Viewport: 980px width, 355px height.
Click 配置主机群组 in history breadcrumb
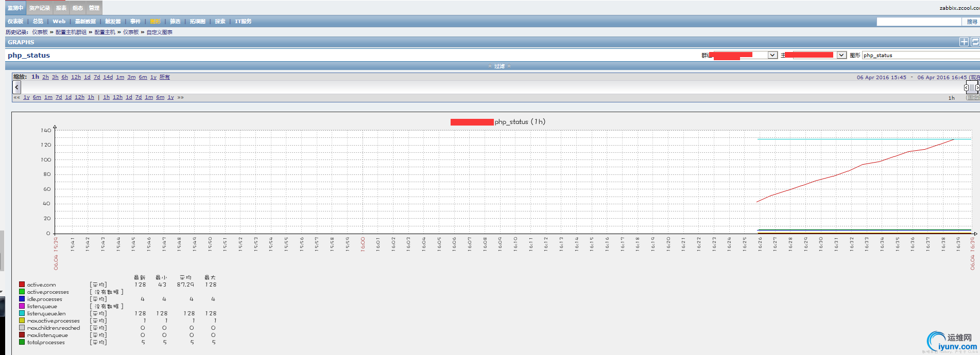click(x=71, y=32)
